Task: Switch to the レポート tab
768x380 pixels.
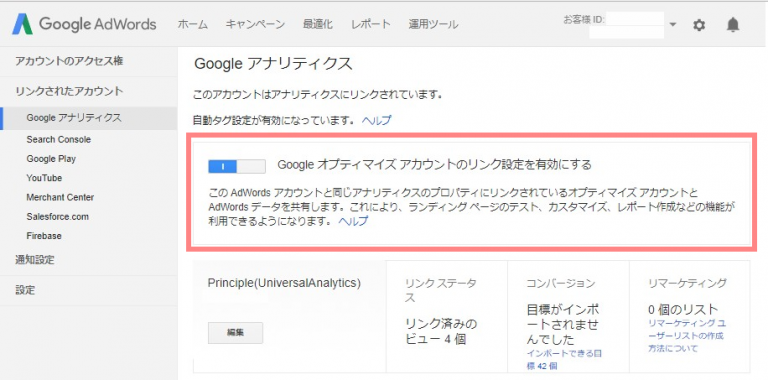Action: [371, 24]
